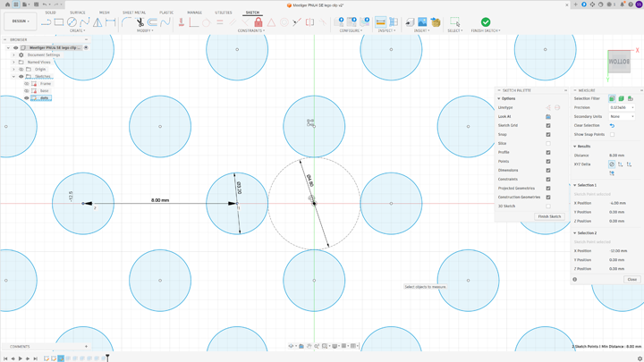Open the DESIGN workspace dropdown
The height and width of the screenshot is (362, 644).
[20, 21]
